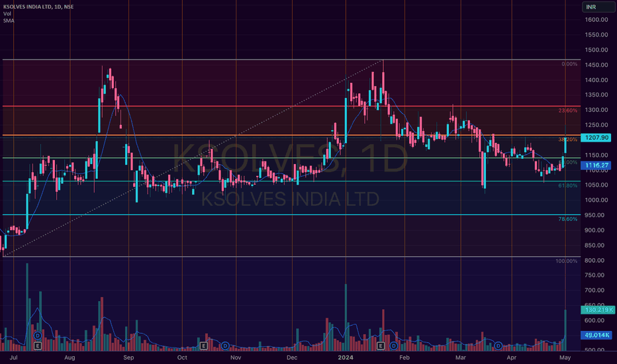Click the Mar label on time axis
Viewport: 617px width, 364px height.
point(460,357)
